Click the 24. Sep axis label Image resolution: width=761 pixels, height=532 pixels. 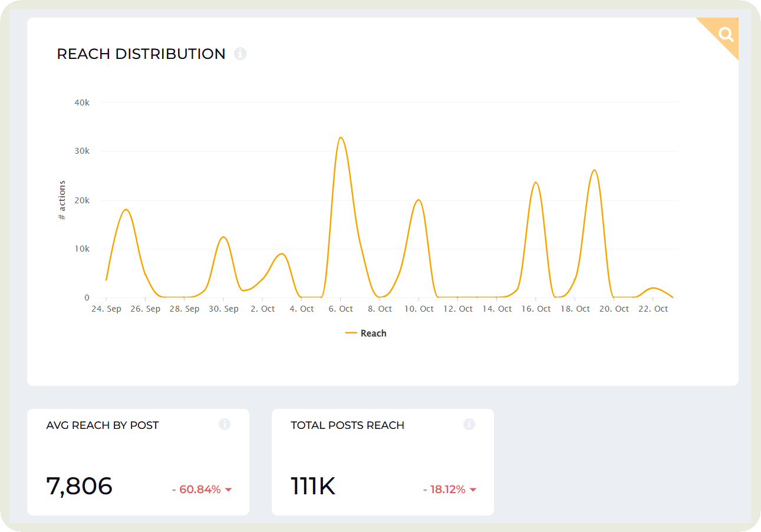(x=107, y=308)
